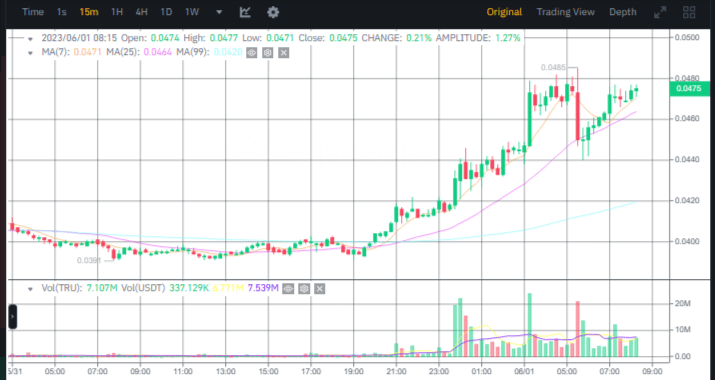Switch chart to 1D interval

[x=166, y=12]
